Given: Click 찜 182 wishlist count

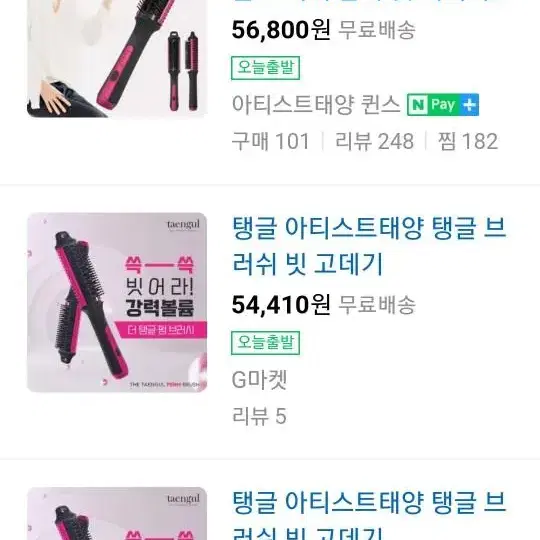Looking at the screenshot, I should (468, 141).
